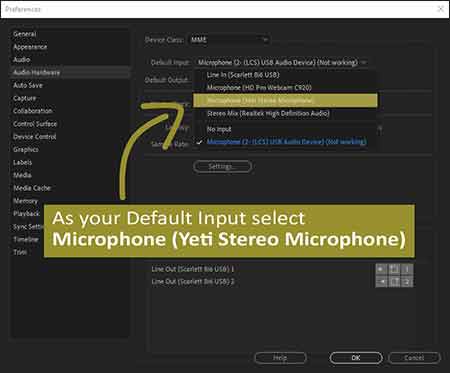Open the Capture preferences
The width and height of the screenshot is (450, 373).
coord(25,98)
